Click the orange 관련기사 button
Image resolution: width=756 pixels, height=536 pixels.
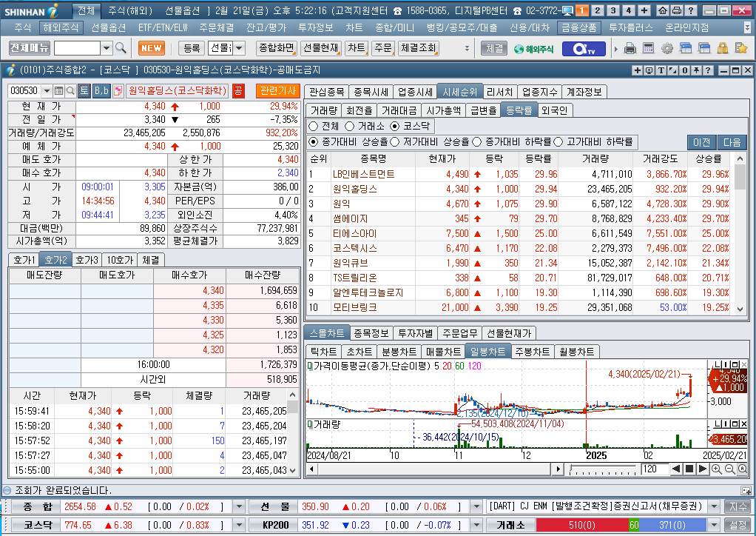click(x=278, y=91)
